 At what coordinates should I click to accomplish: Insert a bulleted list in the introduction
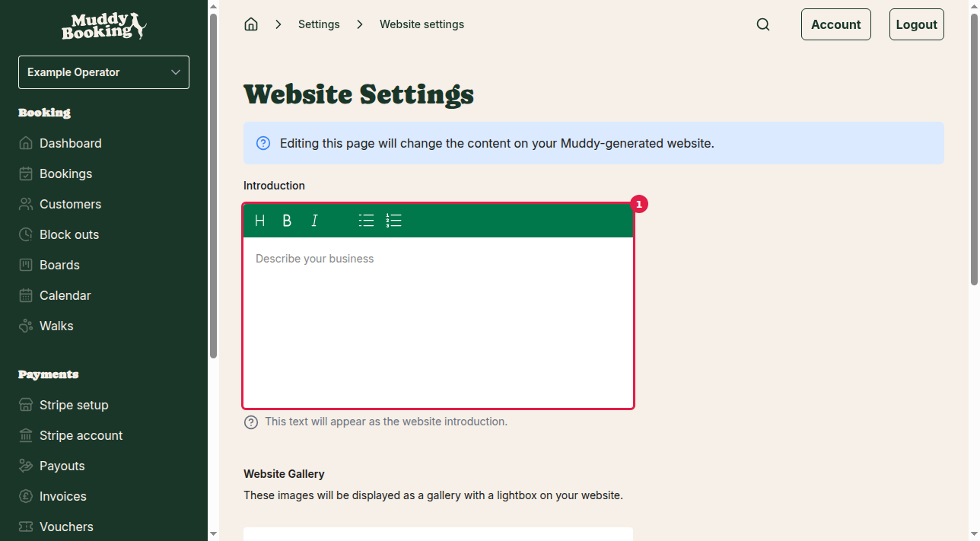(x=366, y=221)
